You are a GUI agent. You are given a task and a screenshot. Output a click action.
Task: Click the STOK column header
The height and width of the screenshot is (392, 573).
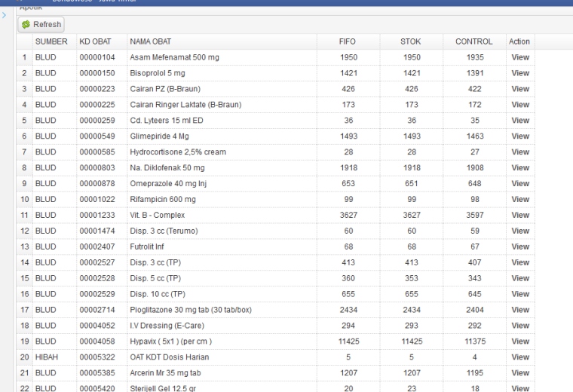(x=410, y=41)
